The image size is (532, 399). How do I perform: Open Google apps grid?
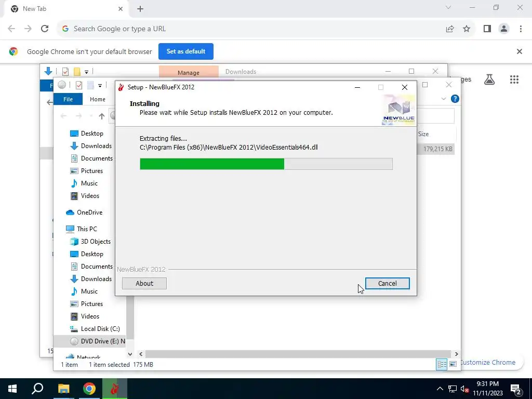[x=514, y=79]
